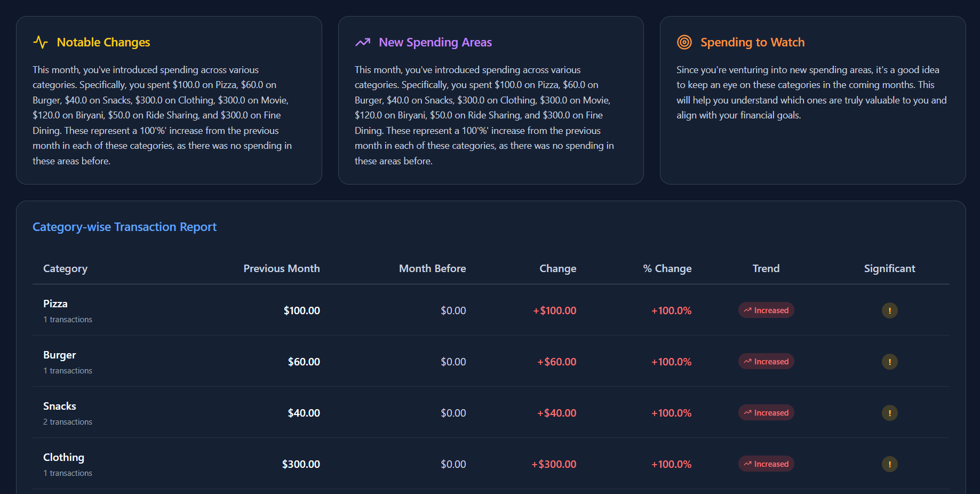This screenshot has height=494, width=980.
Task: Click the Category-wise Transaction Report heading
Action: pyautogui.click(x=124, y=227)
